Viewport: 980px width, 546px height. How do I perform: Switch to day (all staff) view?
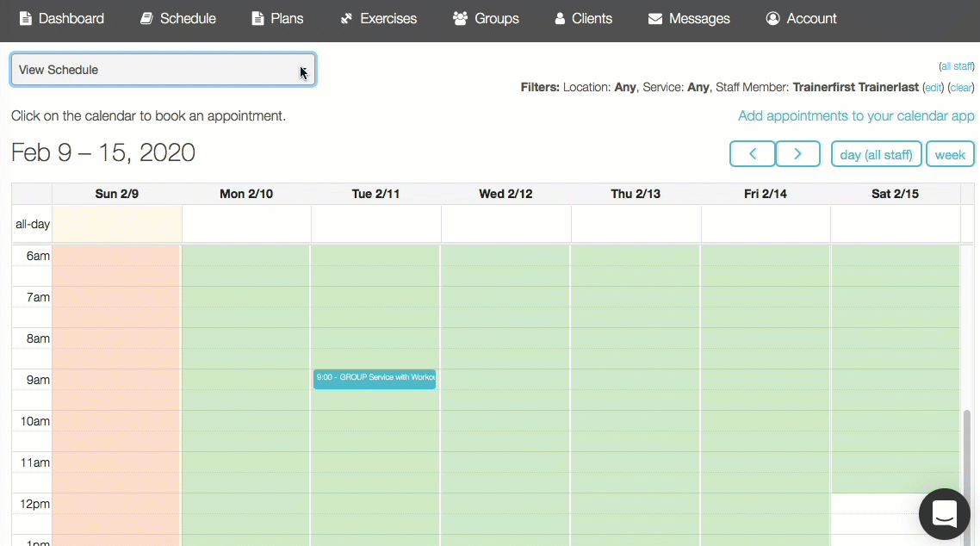click(x=877, y=154)
